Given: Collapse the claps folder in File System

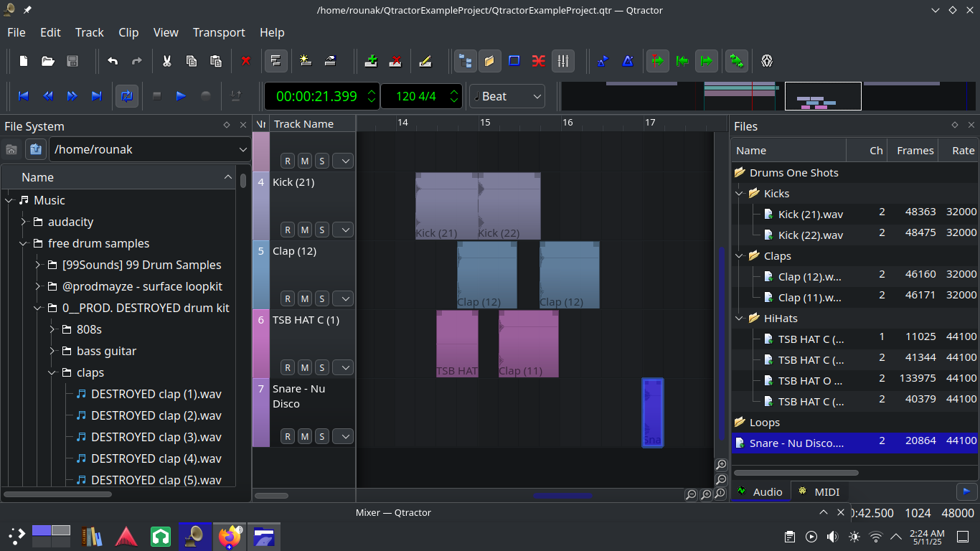Looking at the screenshot, I should coord(52,372).
